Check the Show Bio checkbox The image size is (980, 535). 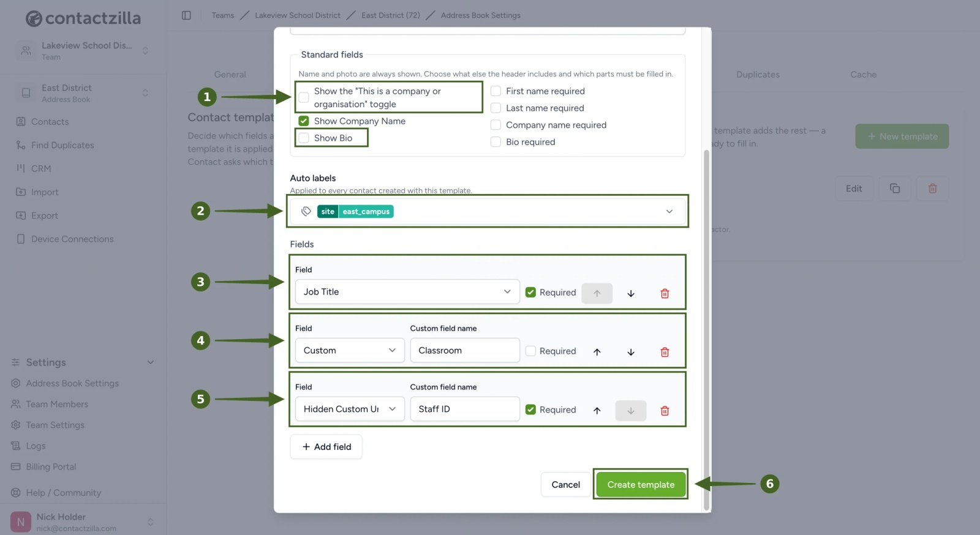click(x=304, y=138)
